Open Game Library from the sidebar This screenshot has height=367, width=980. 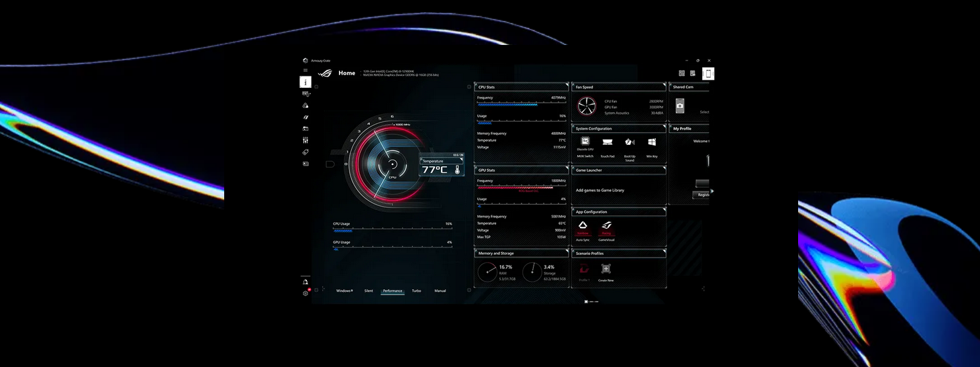305,129
